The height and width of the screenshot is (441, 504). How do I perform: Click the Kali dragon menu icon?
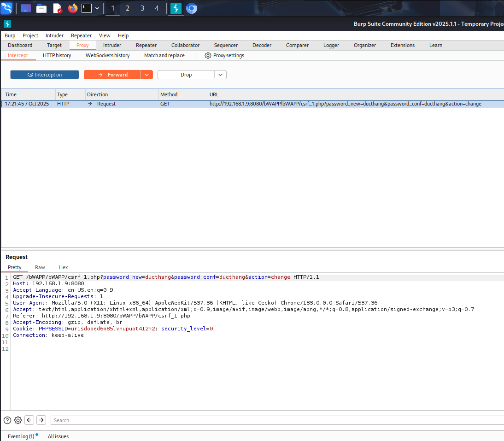pos(6,8)
